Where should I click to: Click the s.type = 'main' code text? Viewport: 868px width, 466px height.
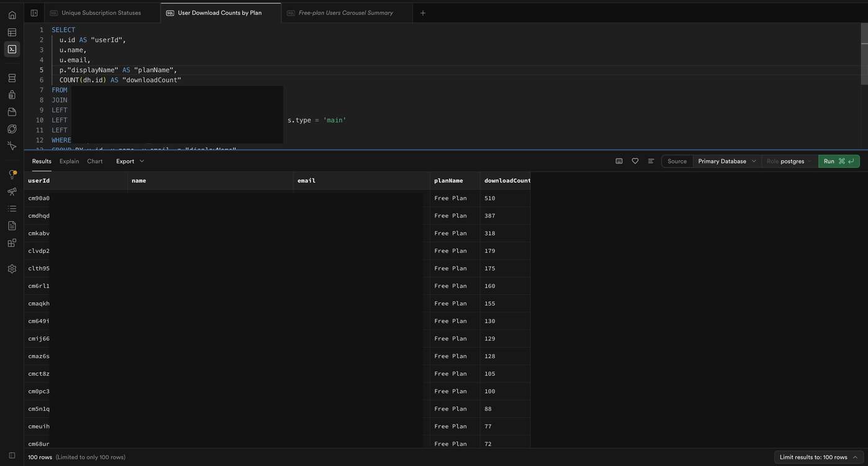tap(317, 120)
